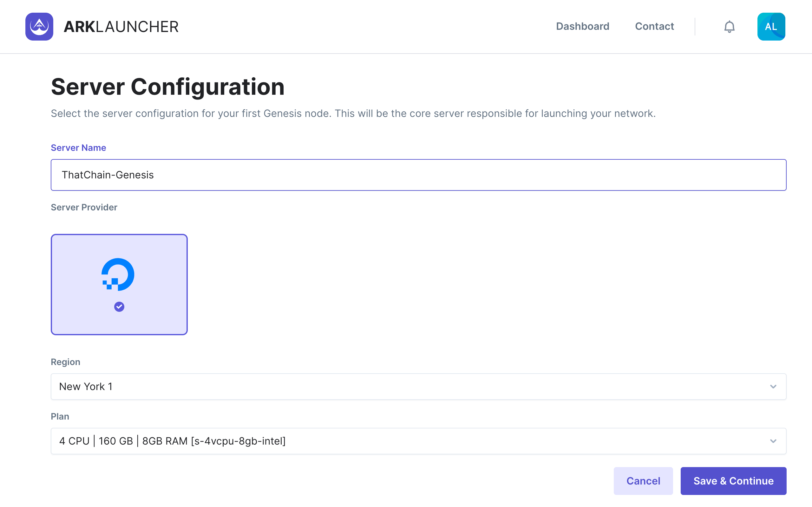
Task: Focus the Server Name input field
Action: (418, 175)
